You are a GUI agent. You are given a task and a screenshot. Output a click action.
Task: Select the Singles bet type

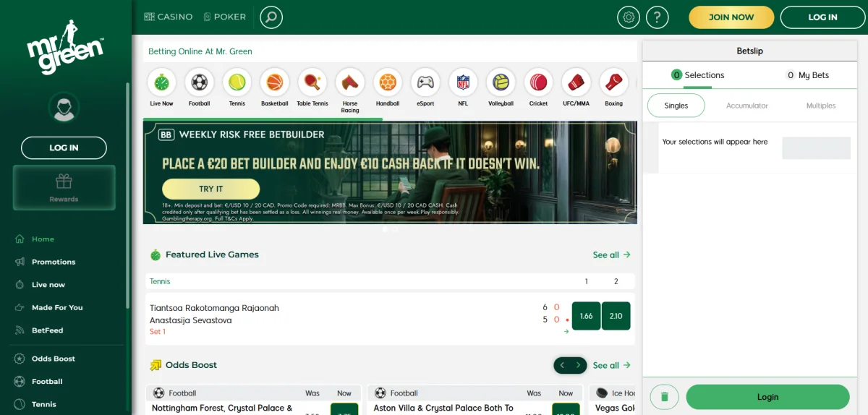[676, 106]
